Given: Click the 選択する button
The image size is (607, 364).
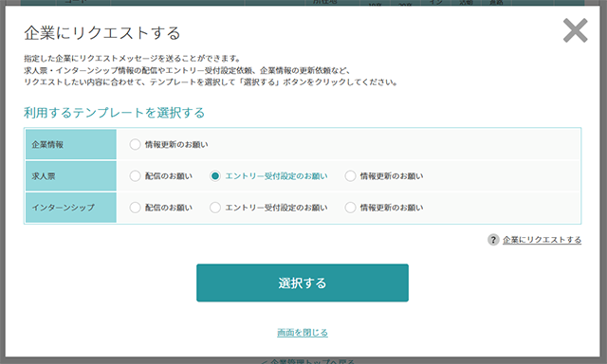Looking at the screenshot, I should click(x=303, y=282).
